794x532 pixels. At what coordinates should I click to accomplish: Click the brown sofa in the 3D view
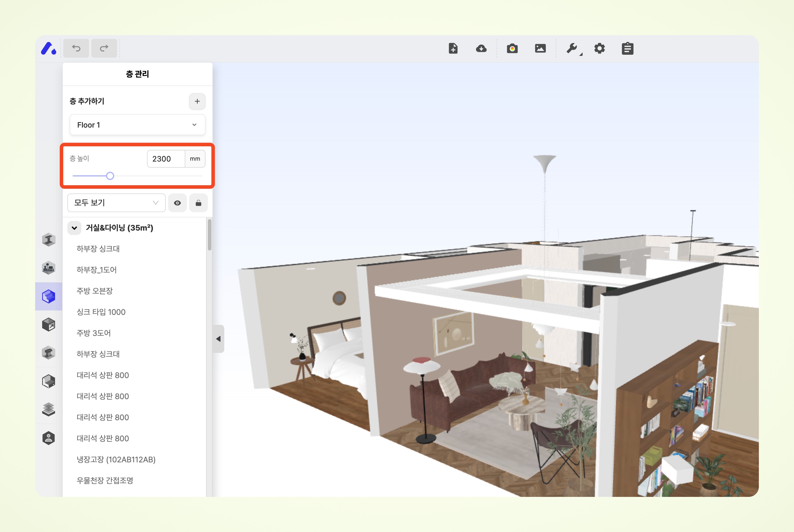[472, 390]
